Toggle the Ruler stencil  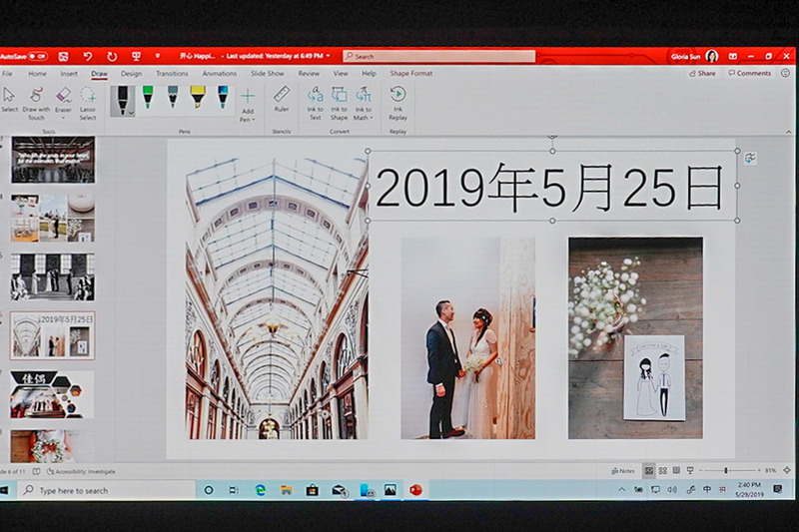pos(282,99)
